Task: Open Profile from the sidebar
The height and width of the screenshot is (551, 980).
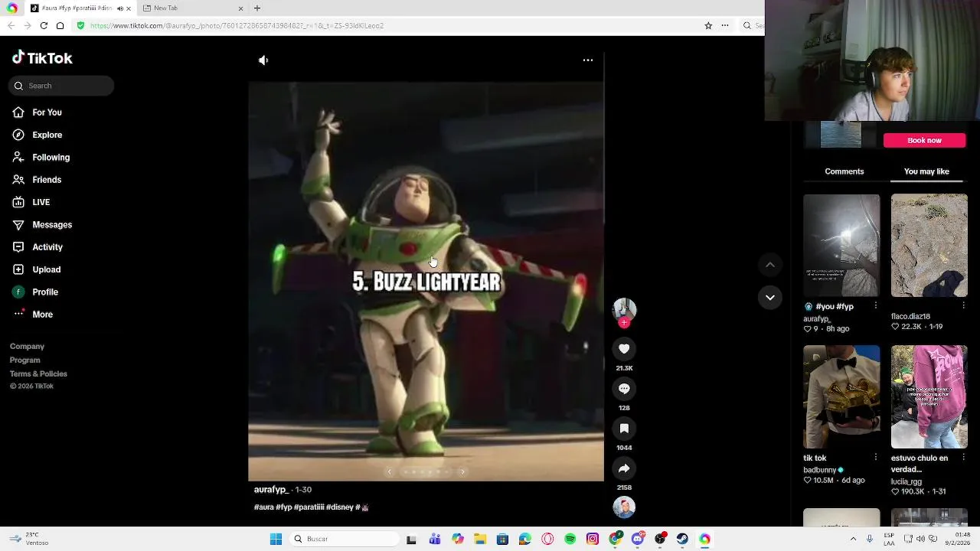Action: pyautogui.click(x=45, y=292)
